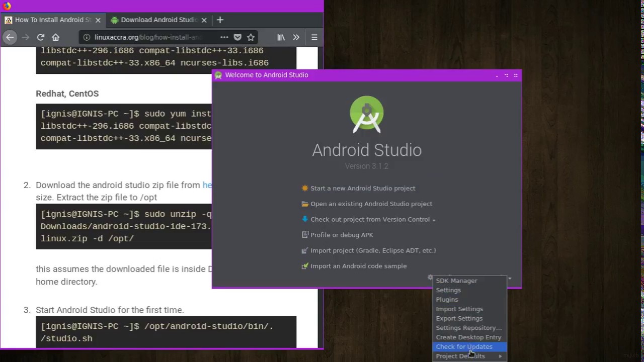644x362 pixels.
Task: Click the Android Studio logo
Action: (x=367, y=114)
